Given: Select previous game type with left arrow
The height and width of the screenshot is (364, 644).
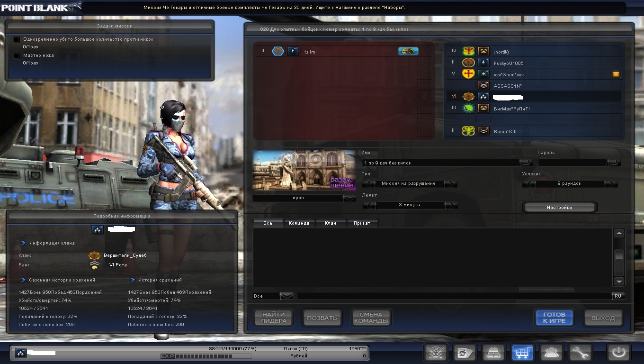Looking at the screenshot, I should pyautogui.click(x=369, y=183).
